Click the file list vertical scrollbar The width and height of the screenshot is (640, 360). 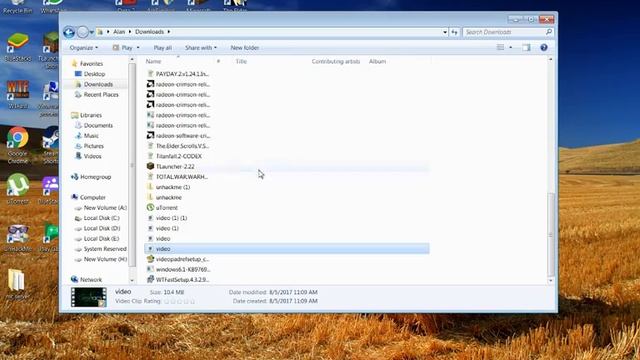point(551,234)
